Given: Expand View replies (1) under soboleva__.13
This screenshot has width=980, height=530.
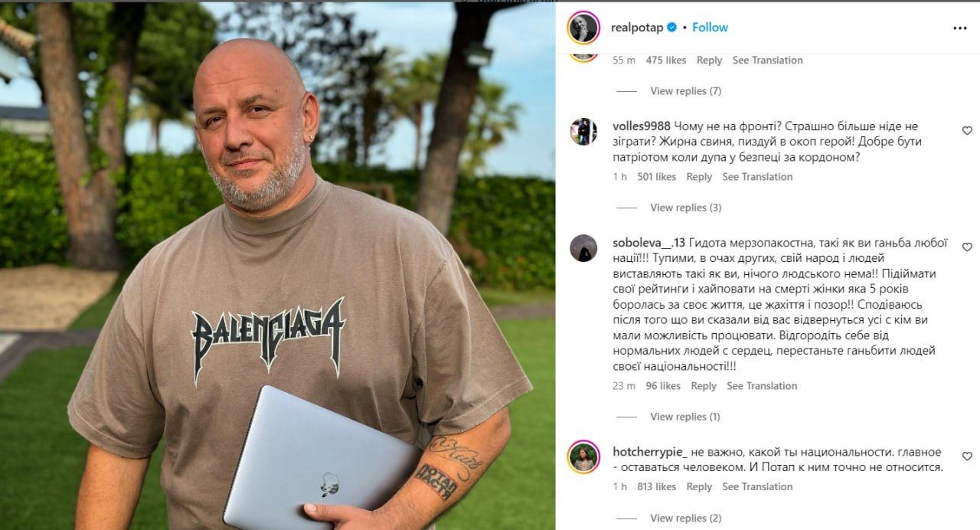Looking at the screenshot, I should [685, 417].
